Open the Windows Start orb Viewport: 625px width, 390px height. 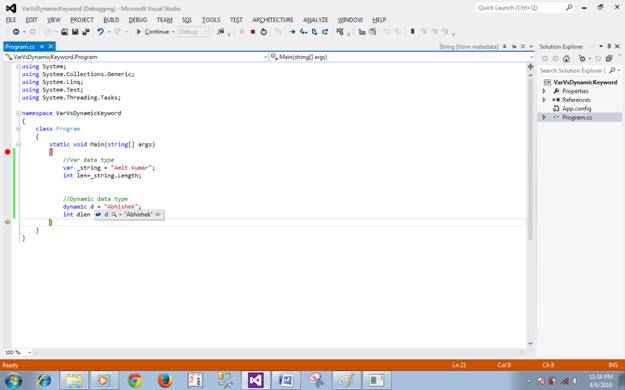14,381
